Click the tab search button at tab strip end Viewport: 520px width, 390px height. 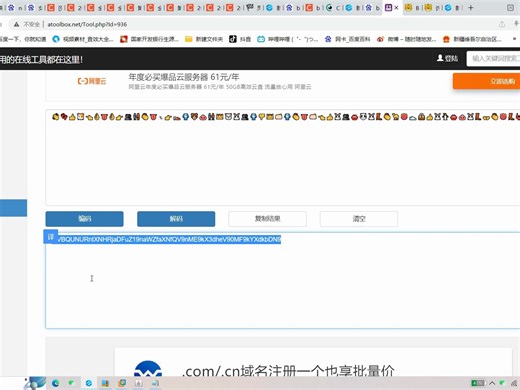click(x=510, y=7)
